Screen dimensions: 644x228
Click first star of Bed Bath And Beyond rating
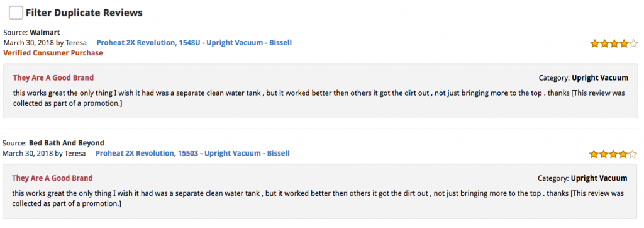[594, 154]
